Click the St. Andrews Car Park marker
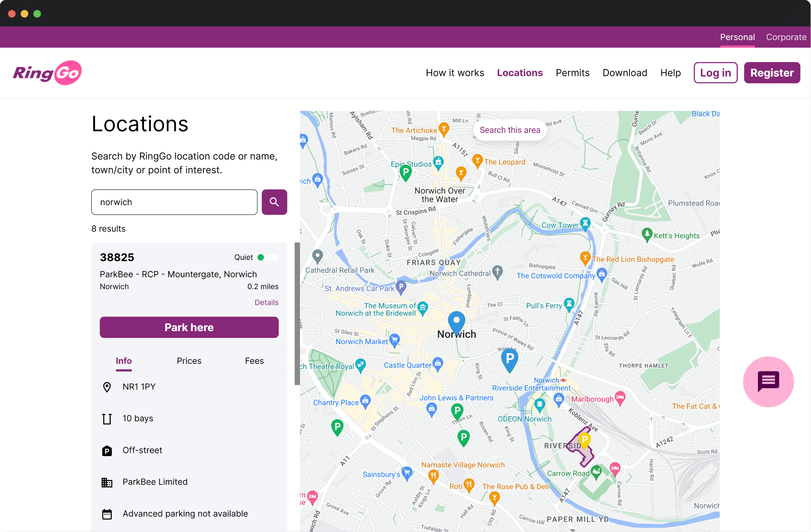 401,287
